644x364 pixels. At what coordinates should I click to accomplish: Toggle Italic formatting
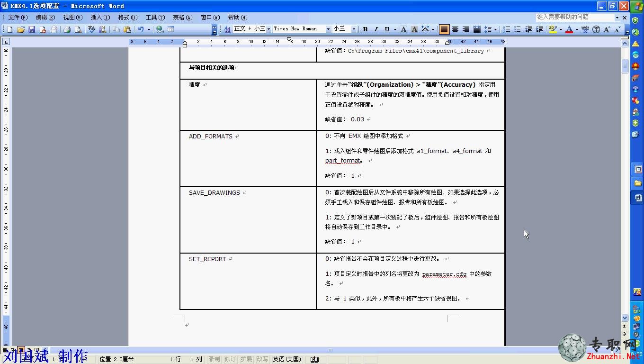376,29
